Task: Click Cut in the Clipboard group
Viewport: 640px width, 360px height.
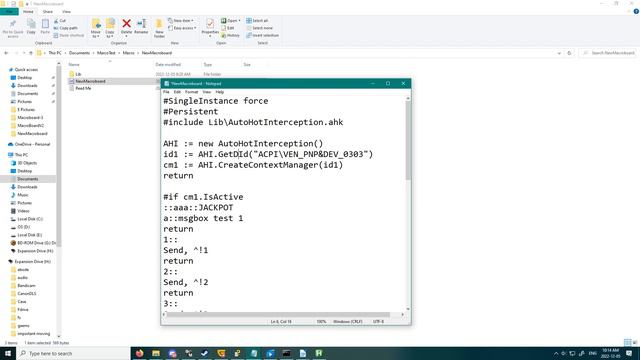Action: (60, 20)
